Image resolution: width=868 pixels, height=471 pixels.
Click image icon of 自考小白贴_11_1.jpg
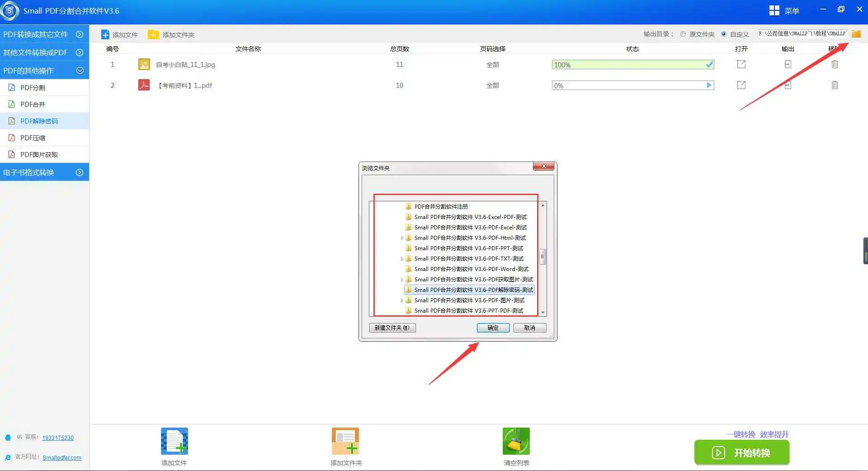144,64
